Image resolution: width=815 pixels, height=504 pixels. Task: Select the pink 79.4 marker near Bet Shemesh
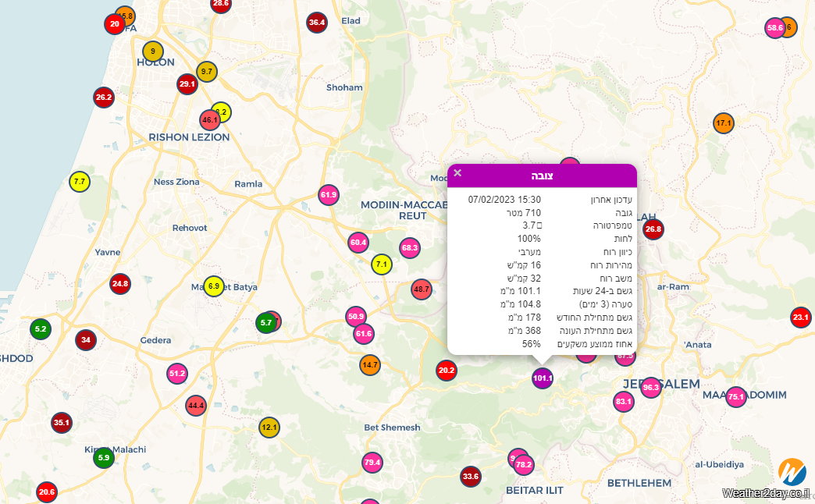[372, 463]
